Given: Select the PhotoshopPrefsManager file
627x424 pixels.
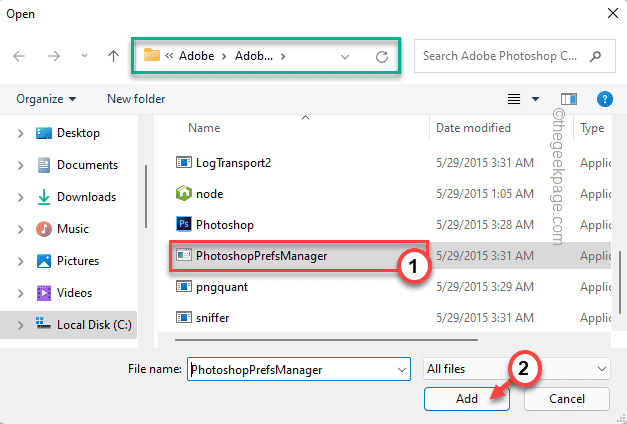Looking at the screenshot, I should (x=263, y=256).
